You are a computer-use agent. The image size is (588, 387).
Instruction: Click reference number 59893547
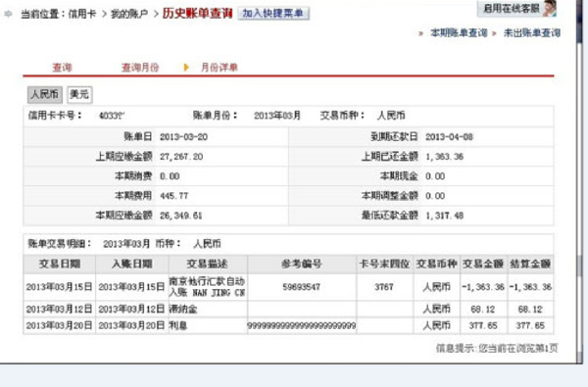point(302,287)
